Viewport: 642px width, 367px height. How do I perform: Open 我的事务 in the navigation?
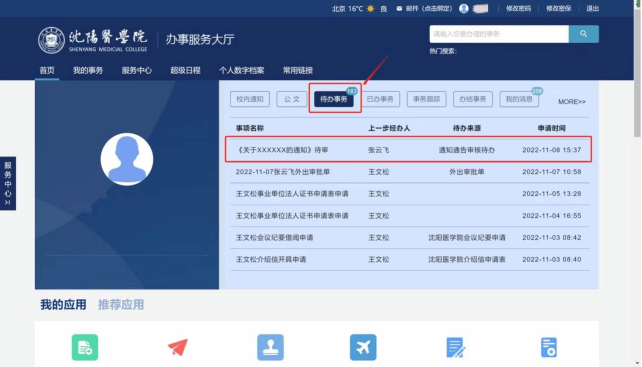88,70
